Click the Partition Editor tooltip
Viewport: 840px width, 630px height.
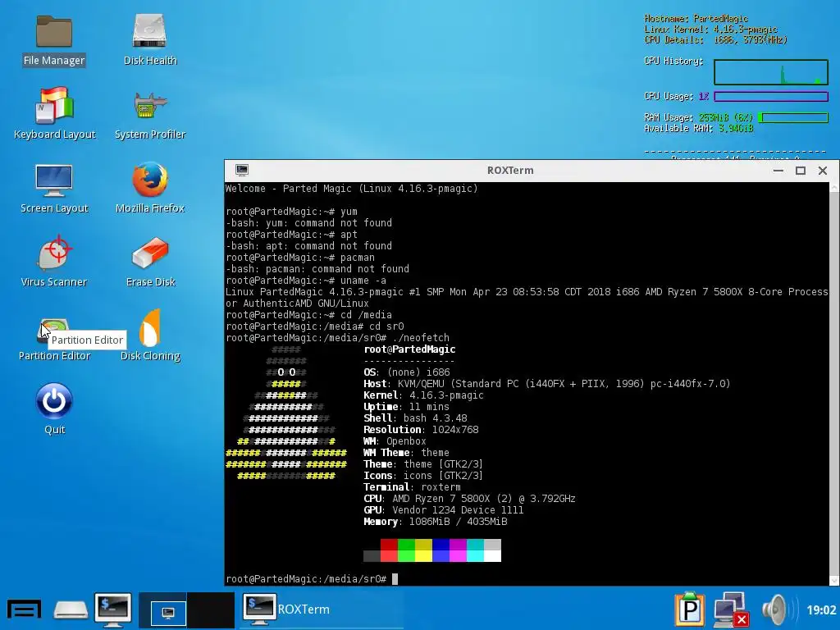pos(87,340)
